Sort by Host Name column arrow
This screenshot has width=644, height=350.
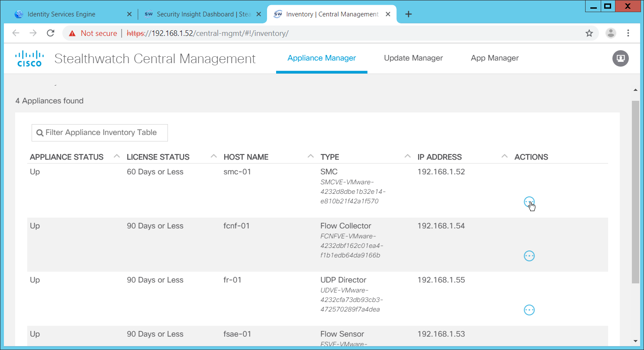point(310,156)
